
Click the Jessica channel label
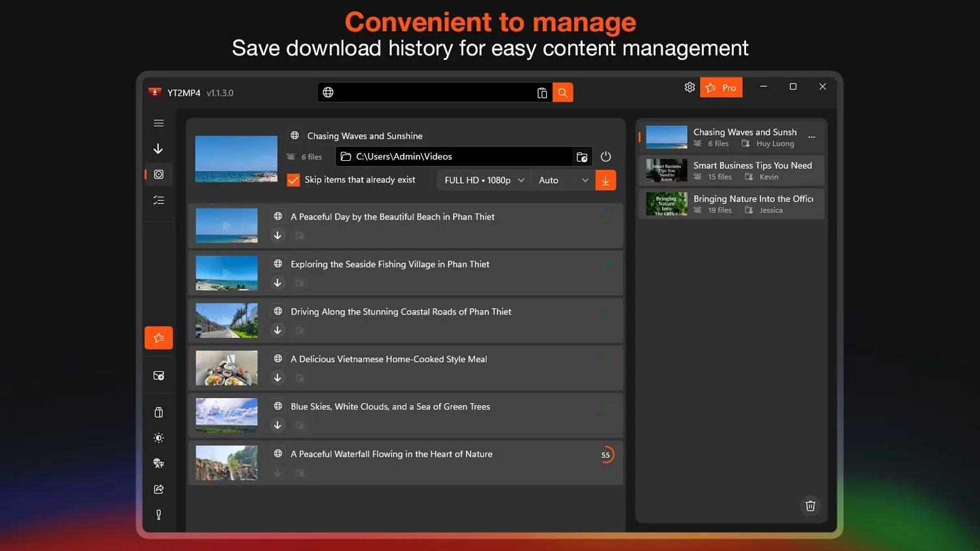[x=771, y=210]
